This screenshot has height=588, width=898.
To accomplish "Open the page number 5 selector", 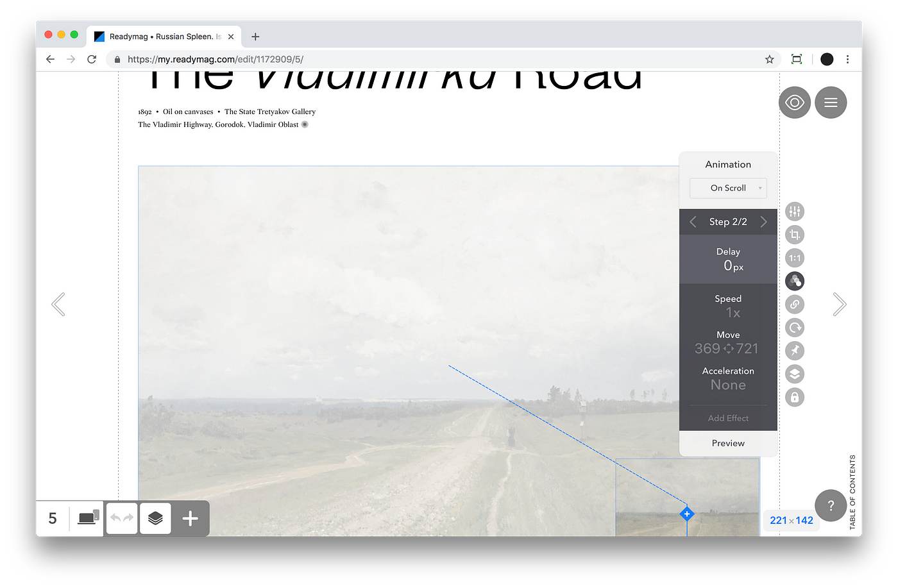I will (53, 518).
